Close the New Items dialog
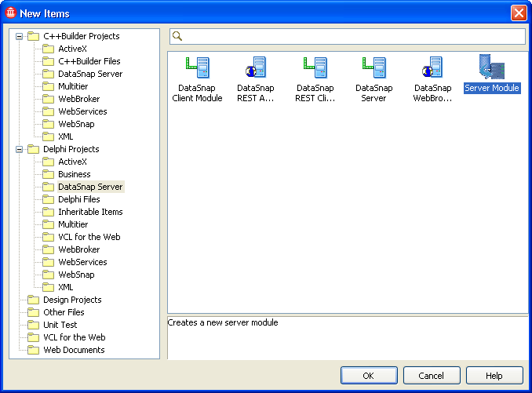Viewport: 532px width, 393px height. 519,13
